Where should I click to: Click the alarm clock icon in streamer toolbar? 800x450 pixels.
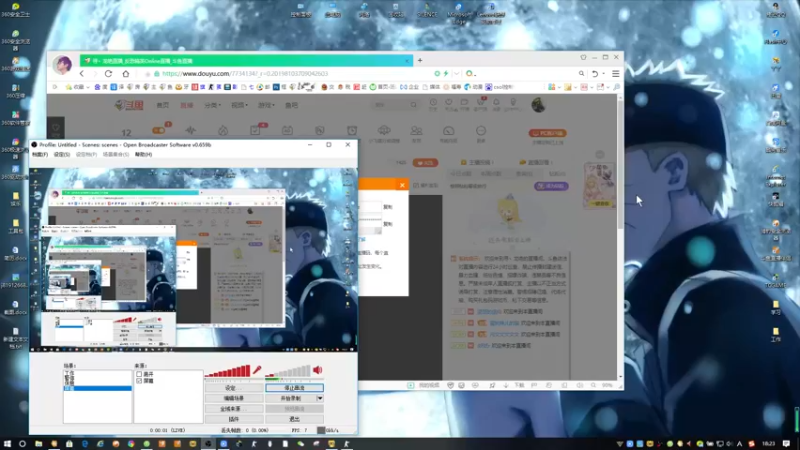pos(352,131)
